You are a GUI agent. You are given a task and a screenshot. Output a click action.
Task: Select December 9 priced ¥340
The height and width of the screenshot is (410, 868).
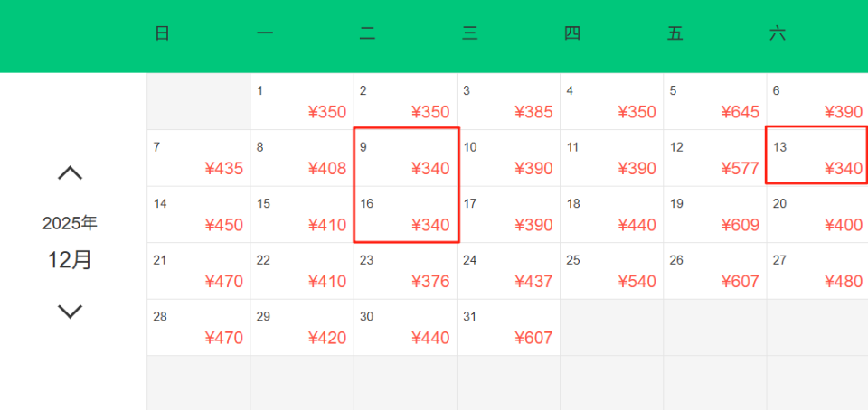406,158
